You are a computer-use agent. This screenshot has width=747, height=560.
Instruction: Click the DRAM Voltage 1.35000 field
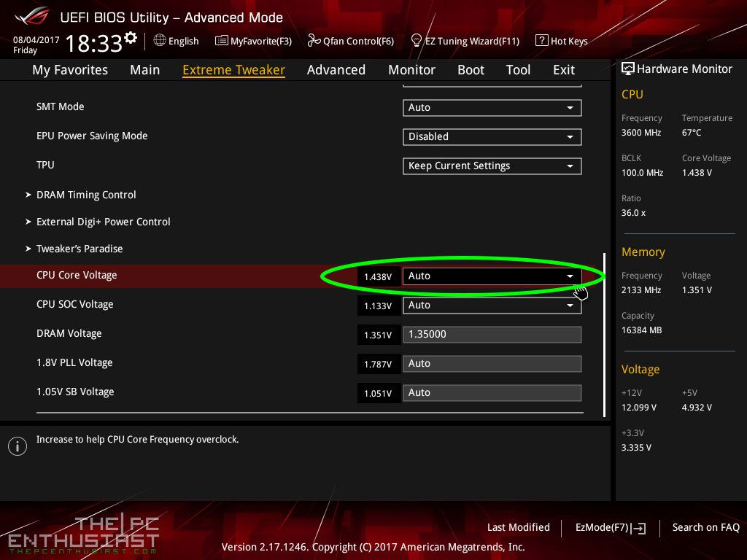(x=492, y=334)
